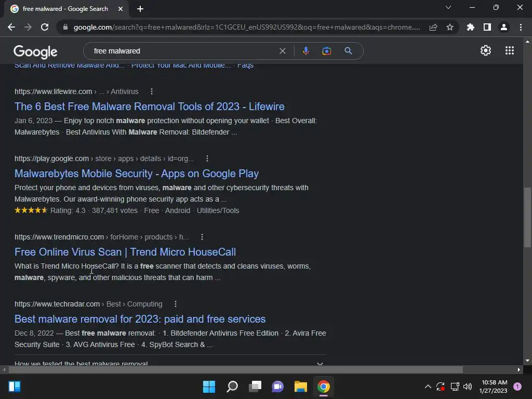Click in the search query field

point(183,51)
